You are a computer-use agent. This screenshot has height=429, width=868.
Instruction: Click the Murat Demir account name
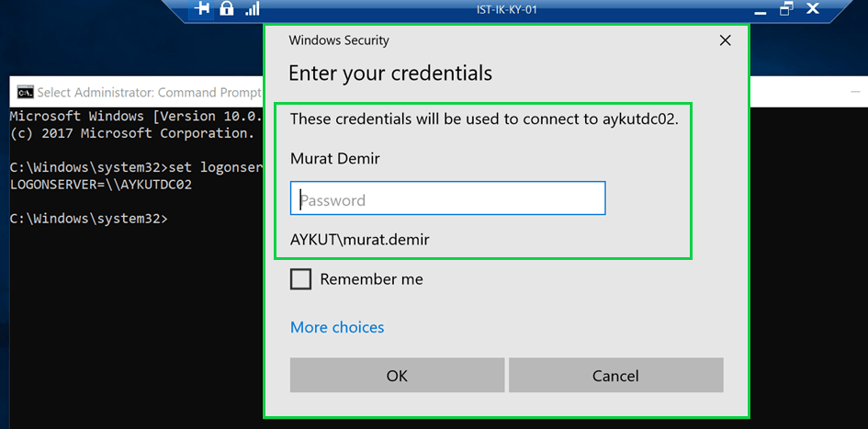(334, 158)
